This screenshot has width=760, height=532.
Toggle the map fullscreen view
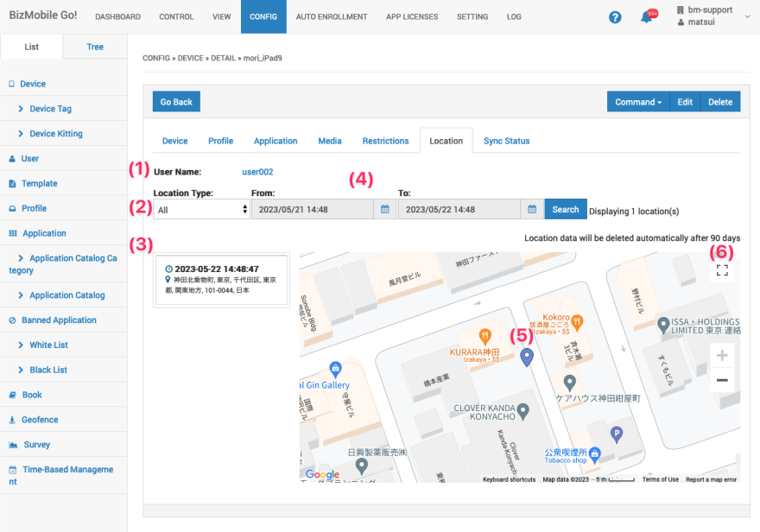point(722,271)
